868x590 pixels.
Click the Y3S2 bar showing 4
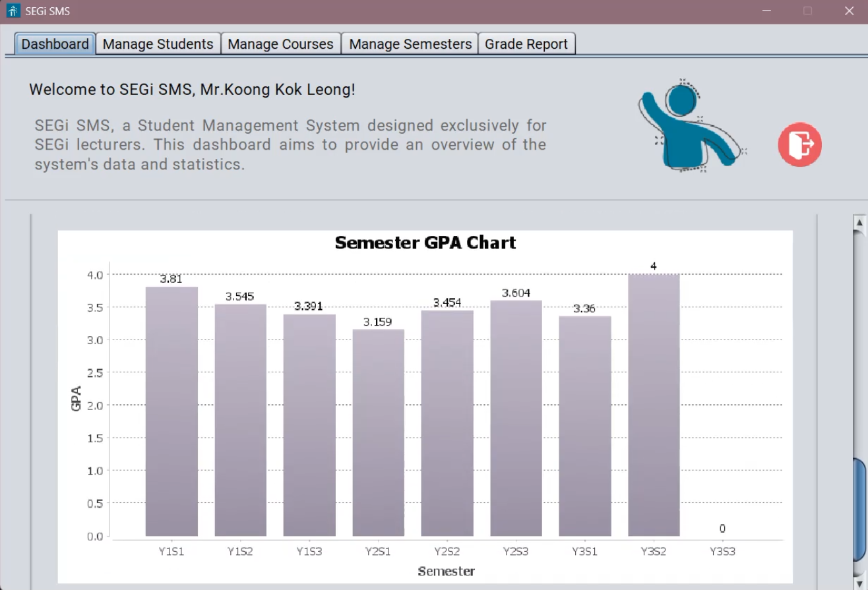pos(654,405)
